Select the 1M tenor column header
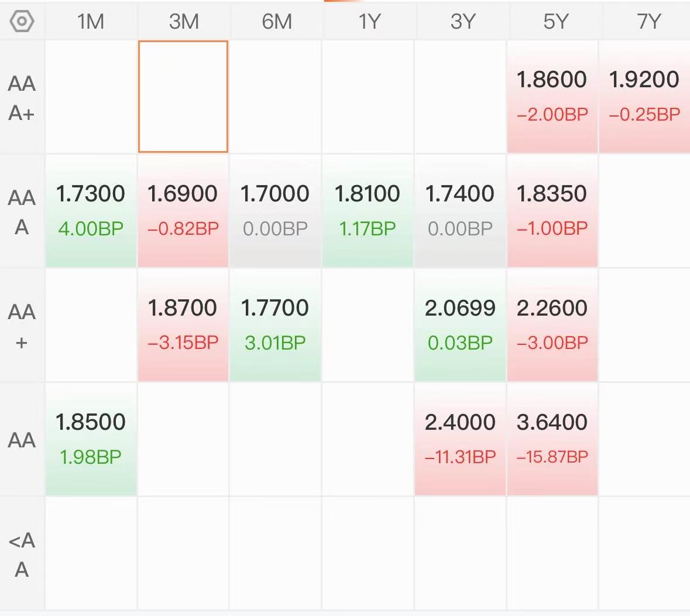690x616 pixels. (91, 22)
